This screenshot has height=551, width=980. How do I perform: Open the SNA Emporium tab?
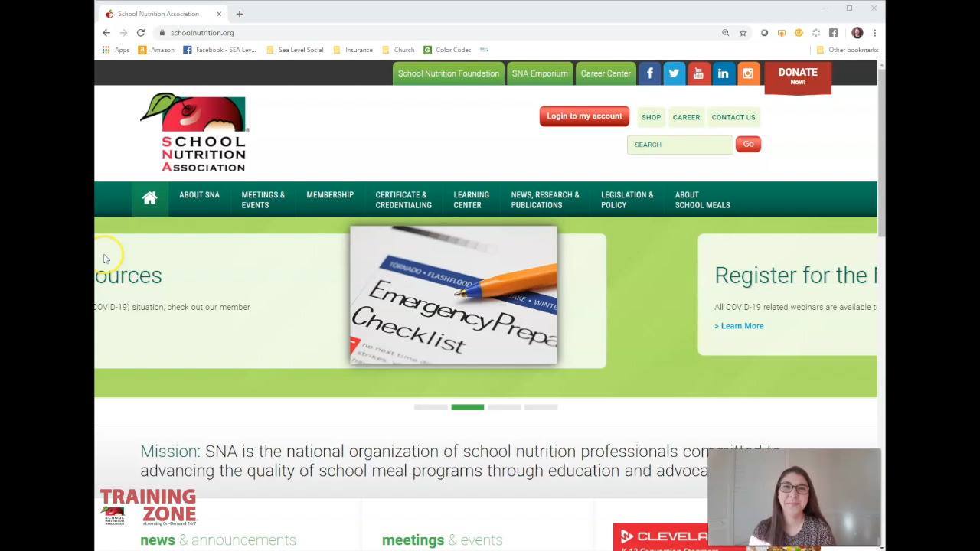coord(540,73)
